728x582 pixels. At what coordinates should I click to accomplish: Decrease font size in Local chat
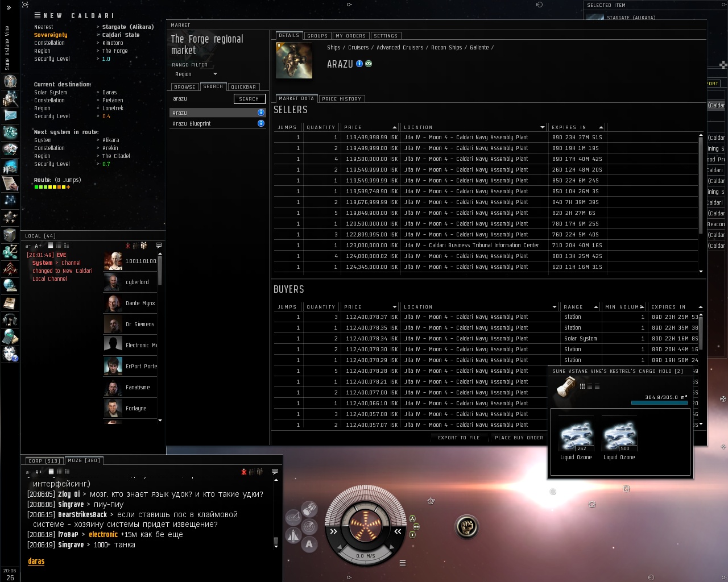28,246
